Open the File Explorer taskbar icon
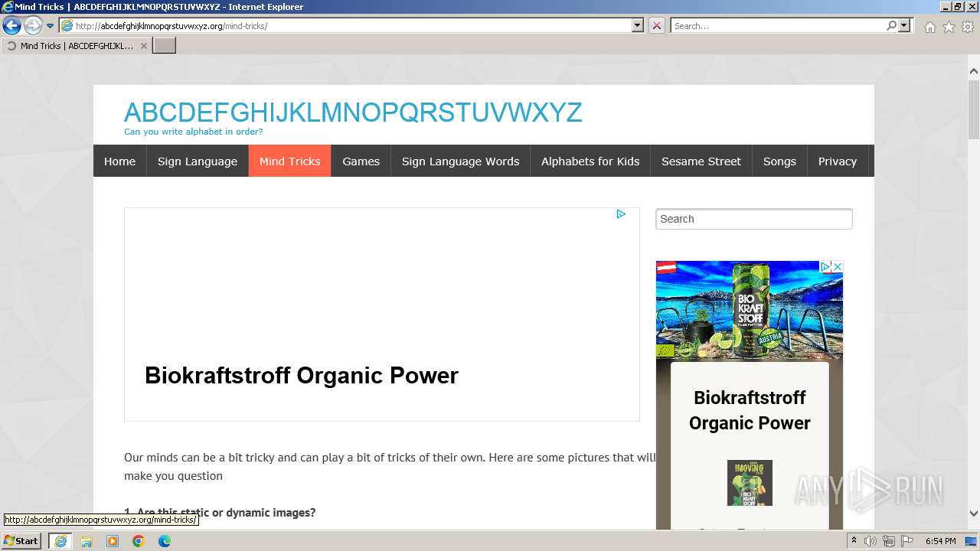Screen dimensions: 980x551 [x=87, y=541]
